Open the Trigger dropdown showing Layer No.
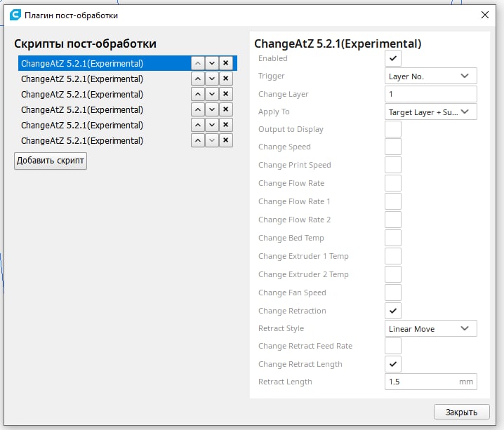 coord(431,76)
